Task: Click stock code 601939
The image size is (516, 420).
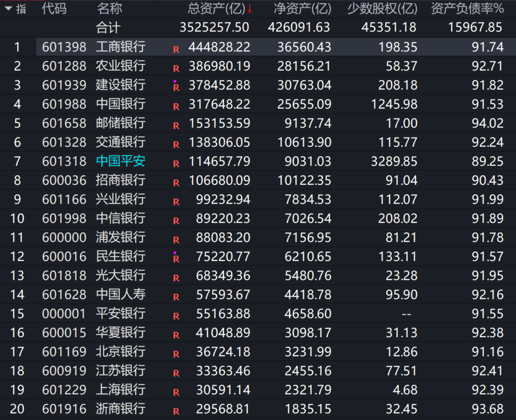Action: coord(64,85)
